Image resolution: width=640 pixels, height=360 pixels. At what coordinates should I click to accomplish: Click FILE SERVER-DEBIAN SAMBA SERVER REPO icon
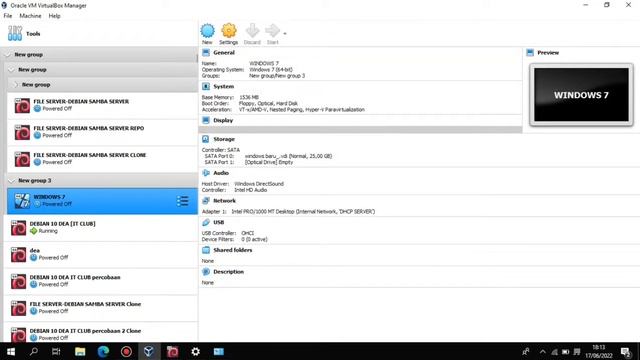click(22, 132)
